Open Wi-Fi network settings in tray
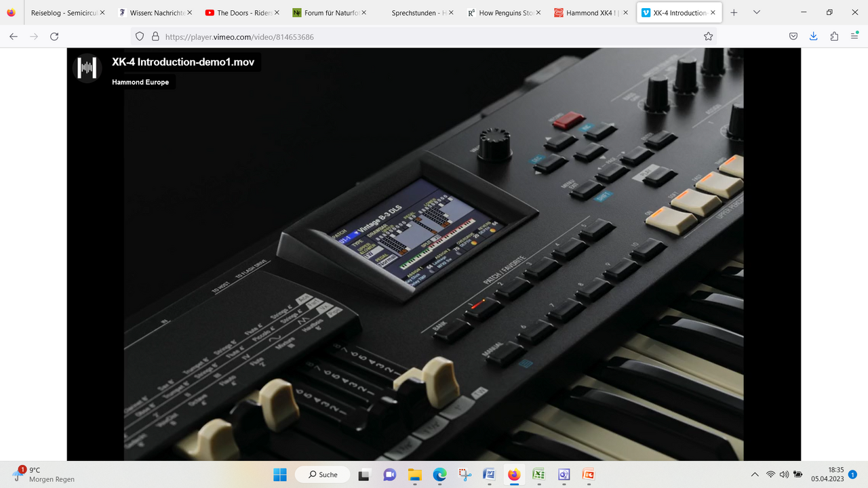Image resolution: width=868 pixels, height=488 pixels. [770, 474]
